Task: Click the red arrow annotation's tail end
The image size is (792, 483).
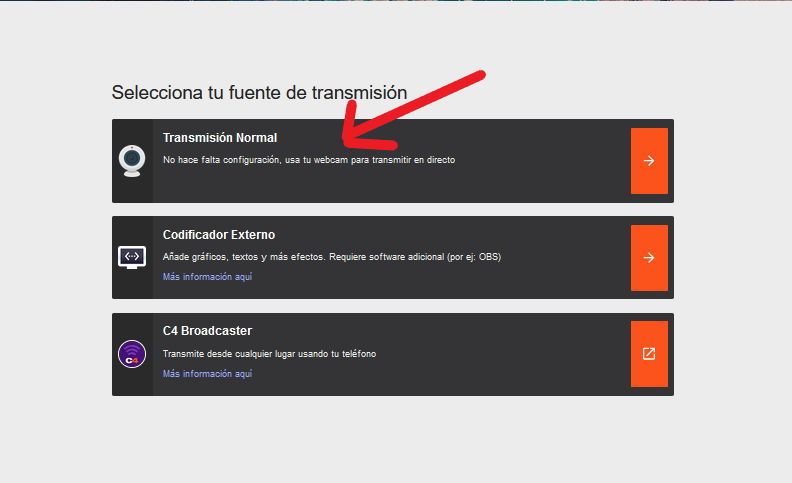Action: (x=480, y=75)
